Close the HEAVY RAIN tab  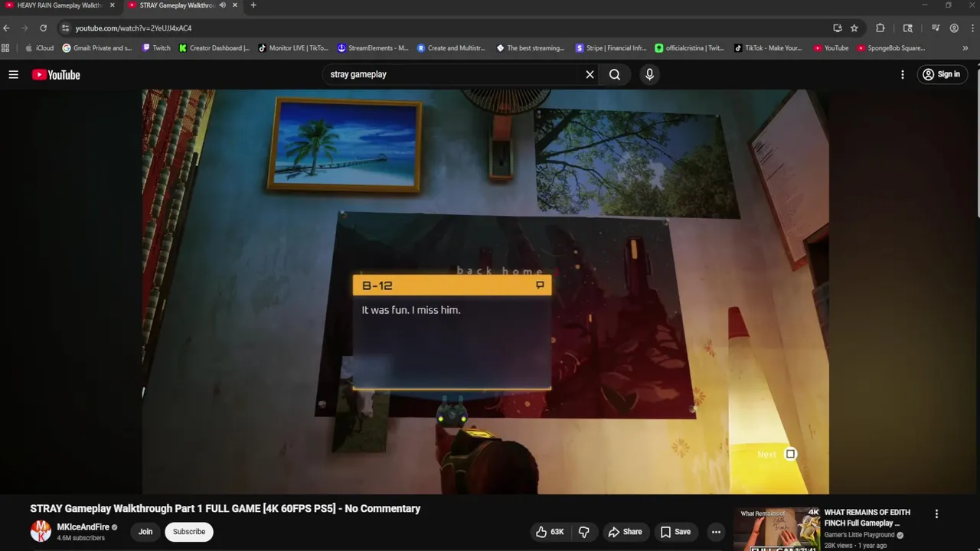[x=112, y=5]
